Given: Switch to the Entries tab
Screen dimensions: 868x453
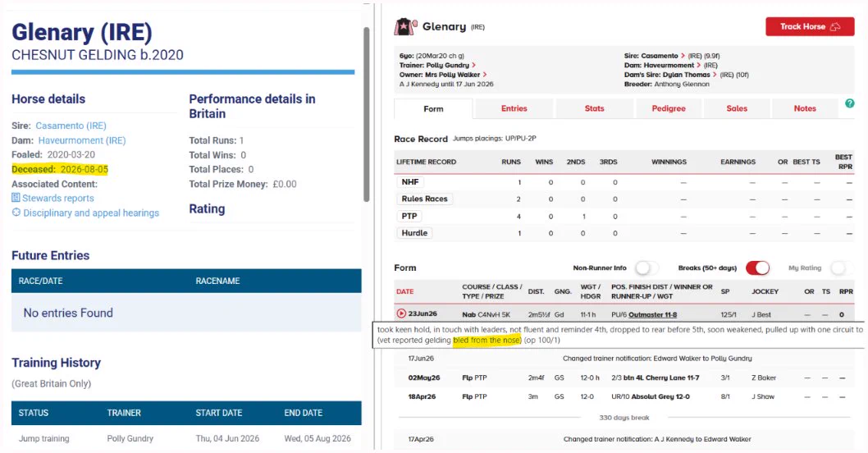Looking at the screenshot, I should pos(514,108).
